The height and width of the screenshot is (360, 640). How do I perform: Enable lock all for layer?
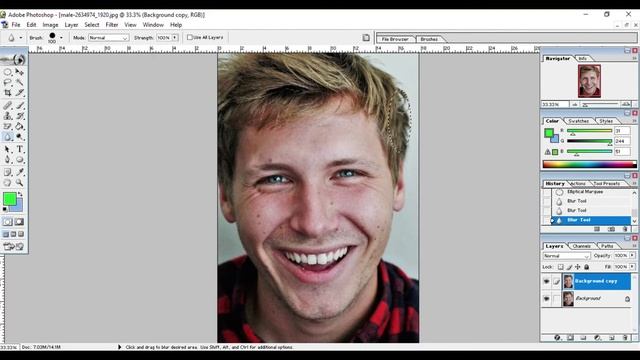(x=587, y=267)
